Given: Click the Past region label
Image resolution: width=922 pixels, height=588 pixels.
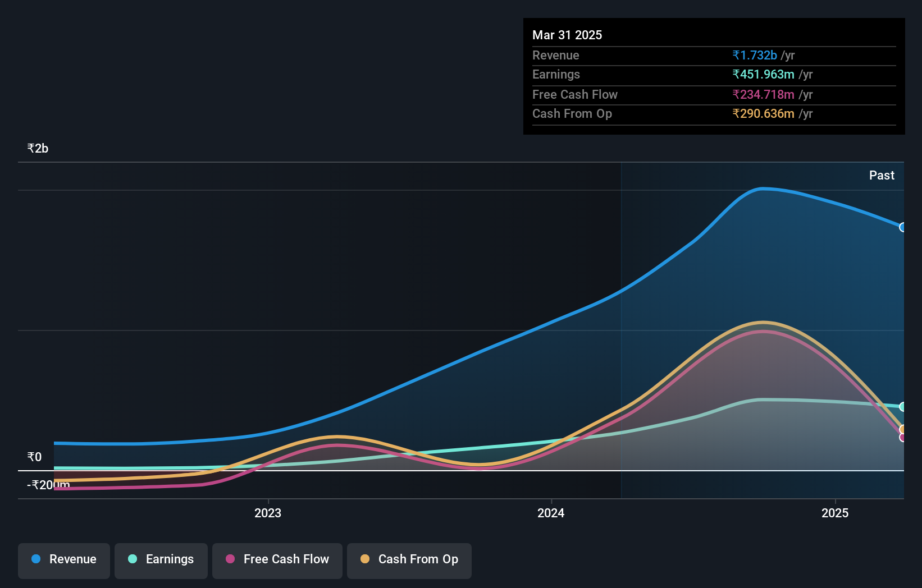Looking at the screenshot, I should (882, 176).
